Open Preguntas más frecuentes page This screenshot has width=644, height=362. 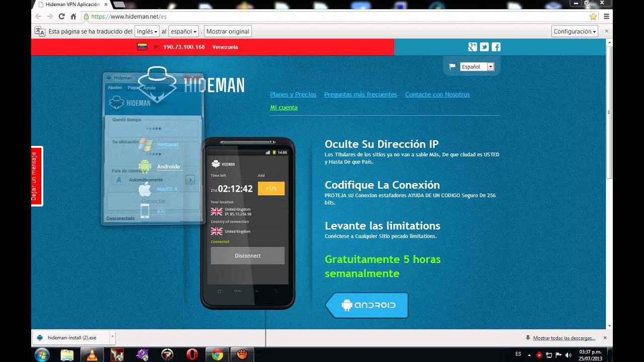tap(361, 95)
